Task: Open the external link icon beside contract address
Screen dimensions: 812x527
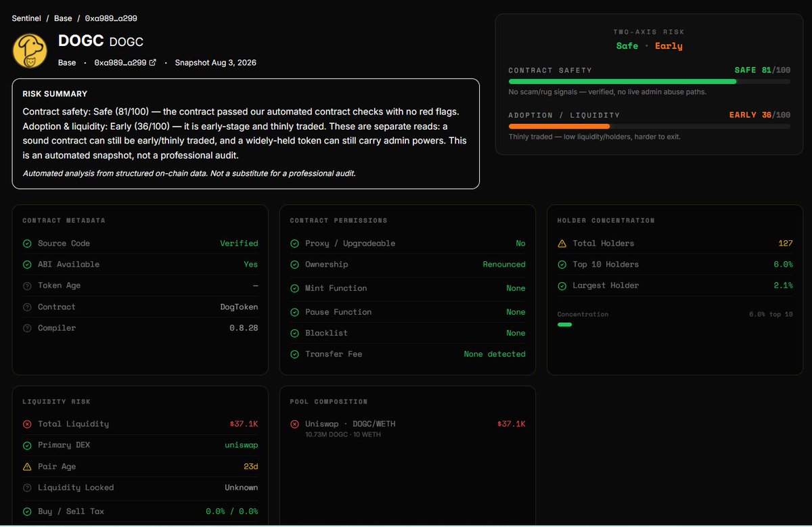Action: (x=152, y=62)
